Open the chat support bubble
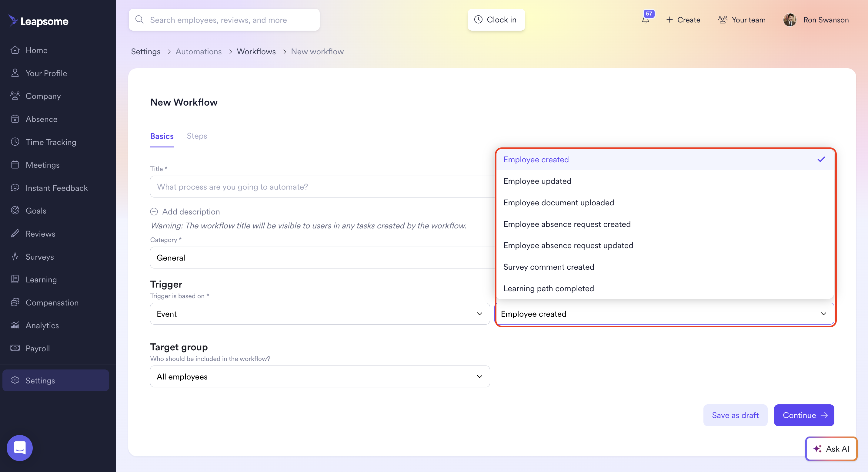The image size is (868, 472). tap(19, 448)
